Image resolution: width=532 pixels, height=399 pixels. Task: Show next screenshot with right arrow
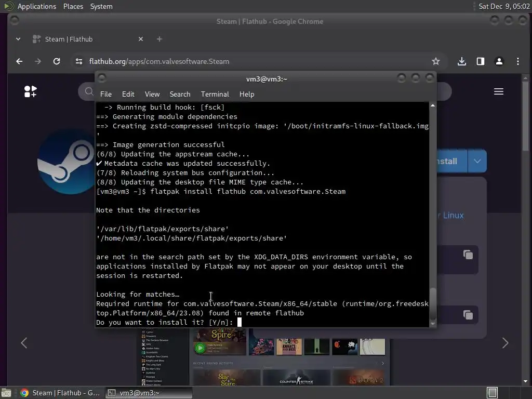tap(505, 343)
